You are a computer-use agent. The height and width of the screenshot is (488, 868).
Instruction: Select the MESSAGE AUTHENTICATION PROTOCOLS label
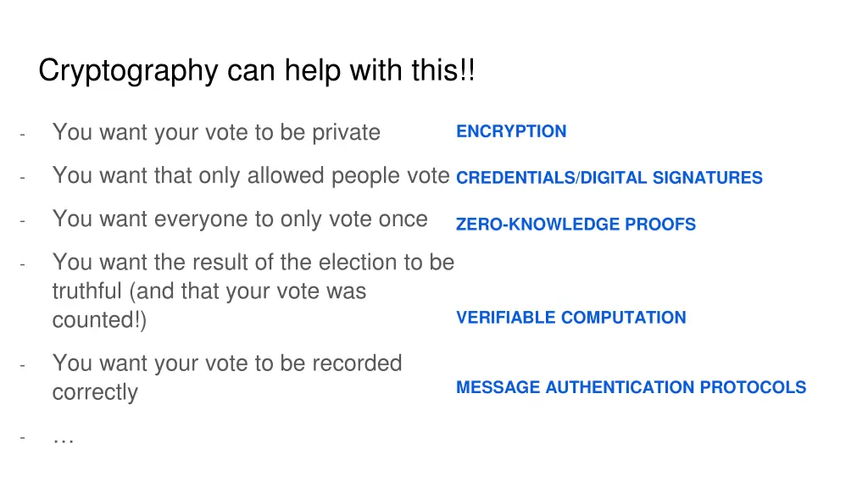click(631, 387)
